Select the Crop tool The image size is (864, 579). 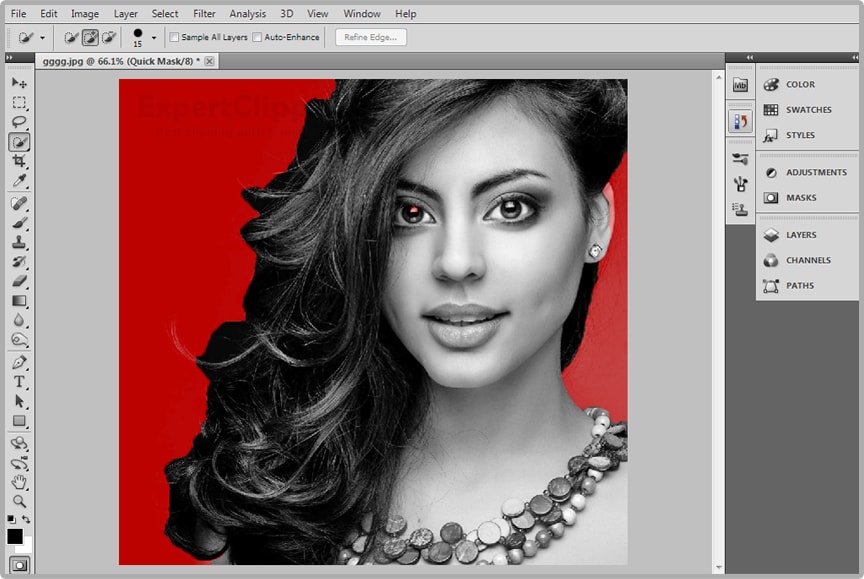19,161
